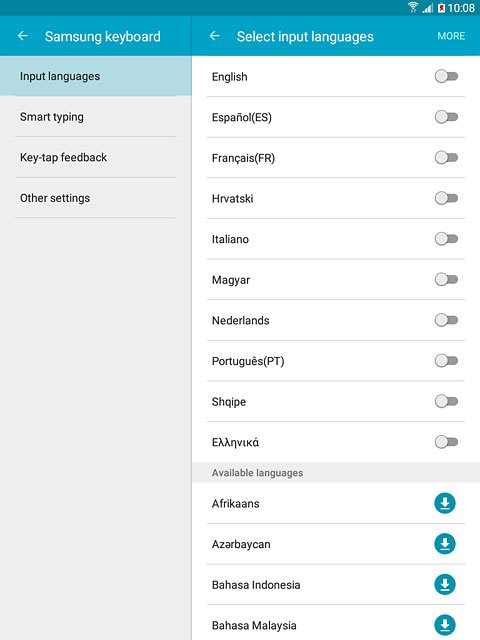Tap the battery icon in status bar
This screenshot has height=640, width=480.
coord(441,8)
